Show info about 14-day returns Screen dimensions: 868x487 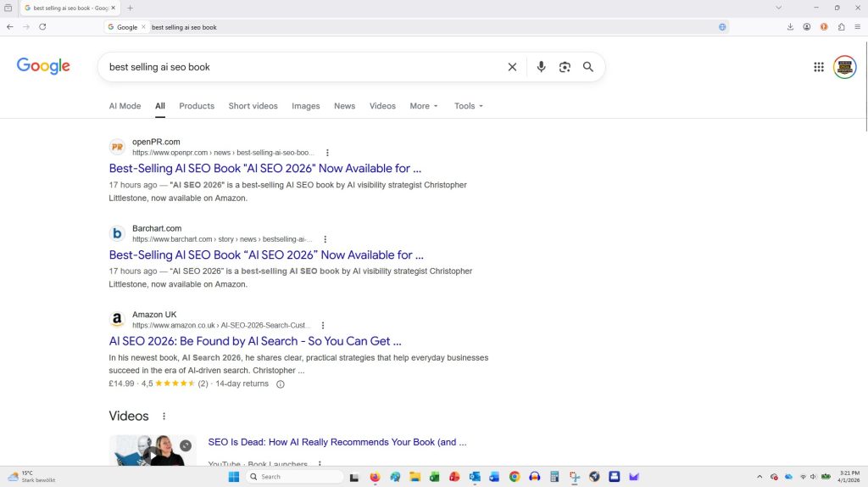(x=280, y=384)
